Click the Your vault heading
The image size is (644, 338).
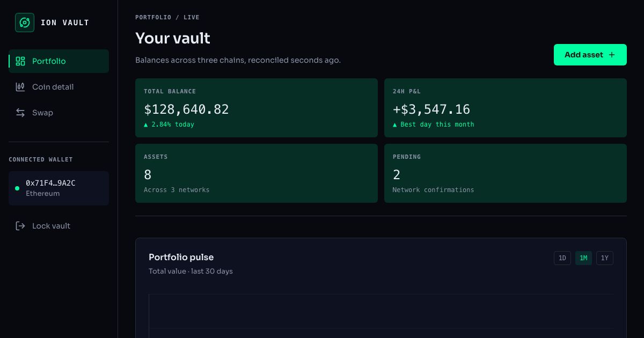click(173, 38)
